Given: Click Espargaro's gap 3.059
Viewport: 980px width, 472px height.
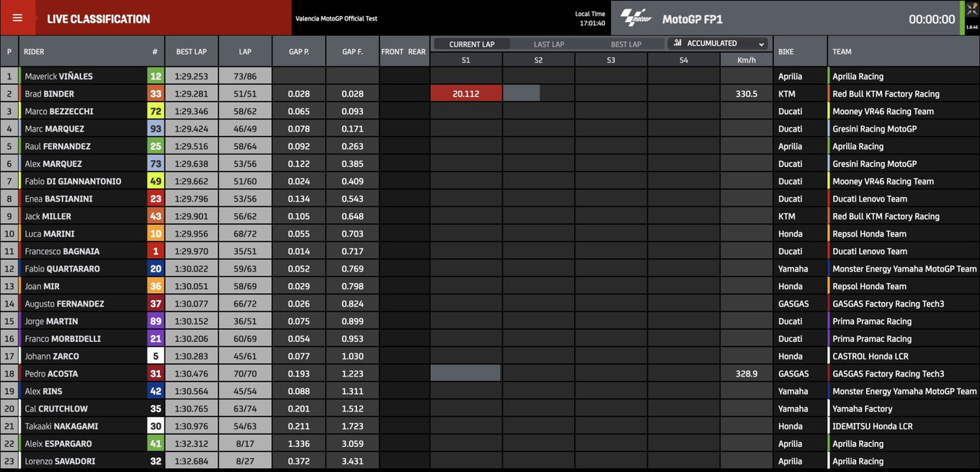Looking at the screenshot, I should coord(352,444).
